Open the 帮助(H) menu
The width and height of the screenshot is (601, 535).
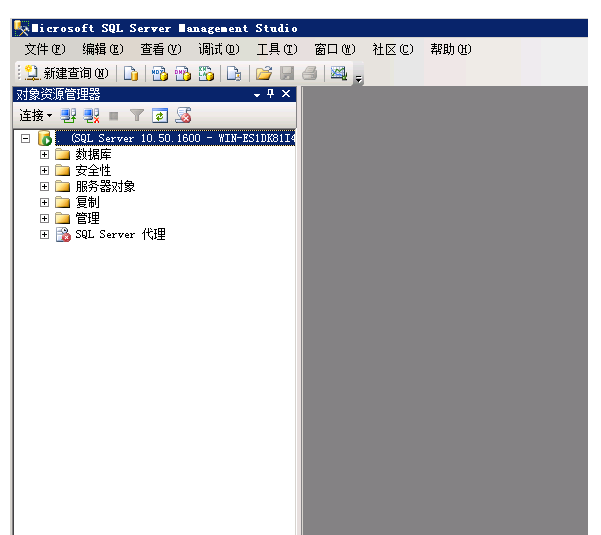(451, 49)
